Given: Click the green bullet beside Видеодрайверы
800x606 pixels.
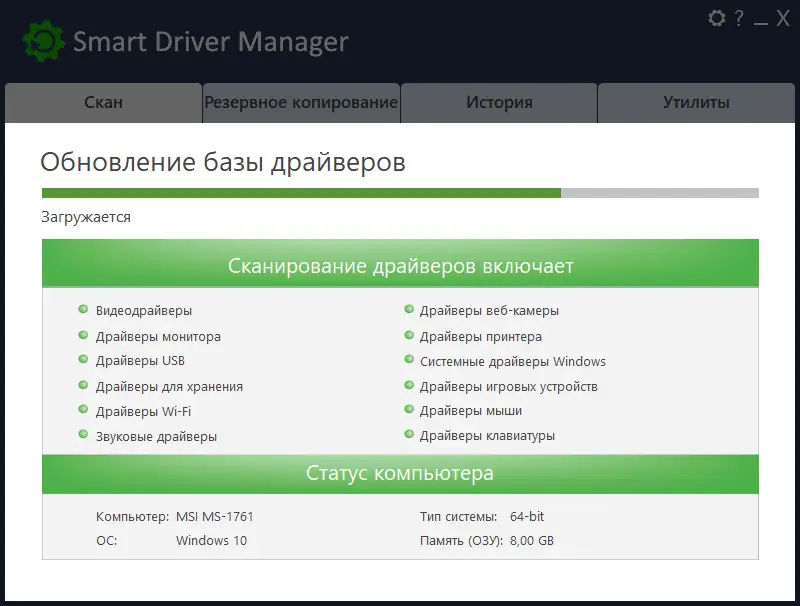Looking at the screenshot, I should point(85,311).
